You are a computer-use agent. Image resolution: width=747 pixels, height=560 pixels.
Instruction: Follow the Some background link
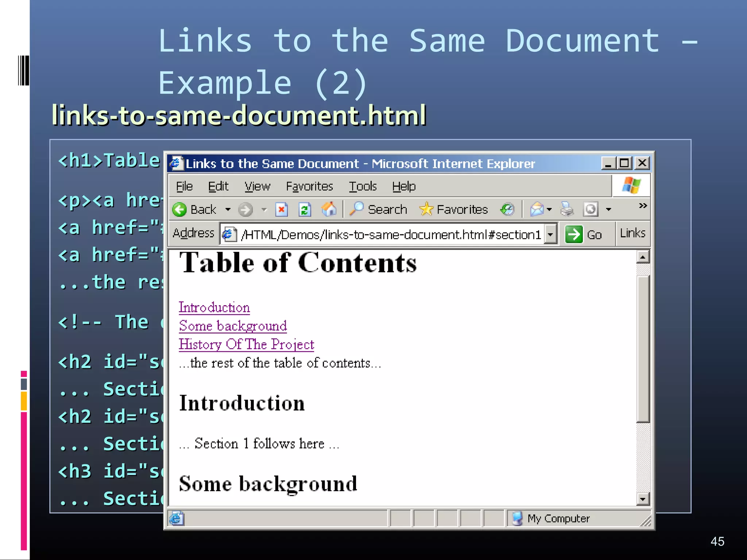click(233, 326)
